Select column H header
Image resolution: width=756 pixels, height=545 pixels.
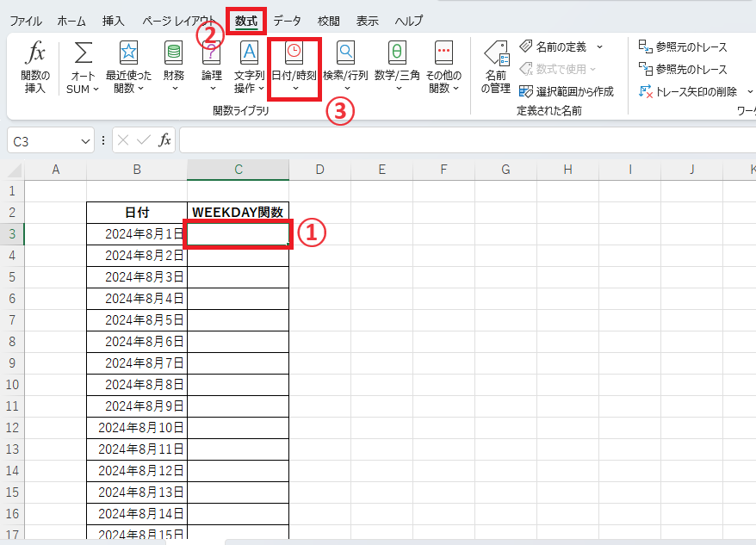568,170
